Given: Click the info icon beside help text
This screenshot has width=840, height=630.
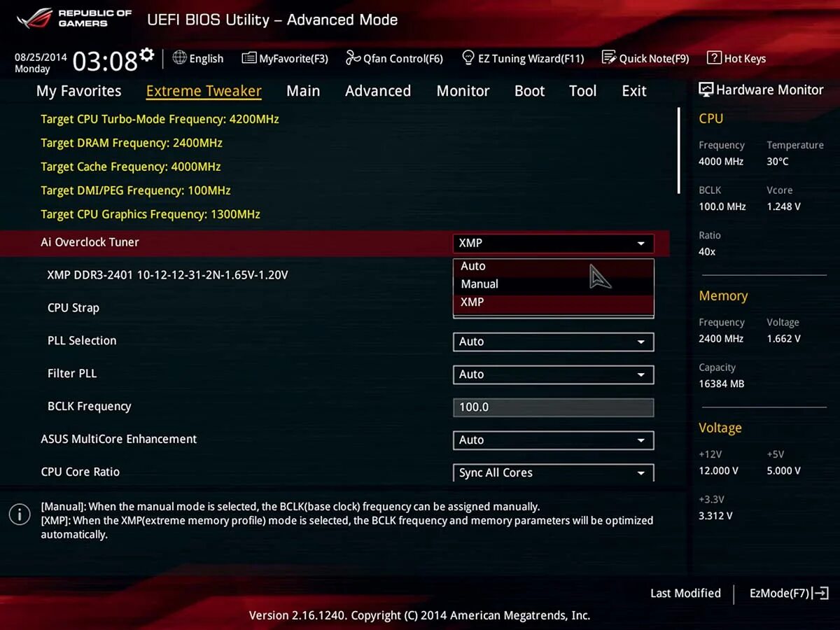Looking at the screenshot, I should (20, 514).
